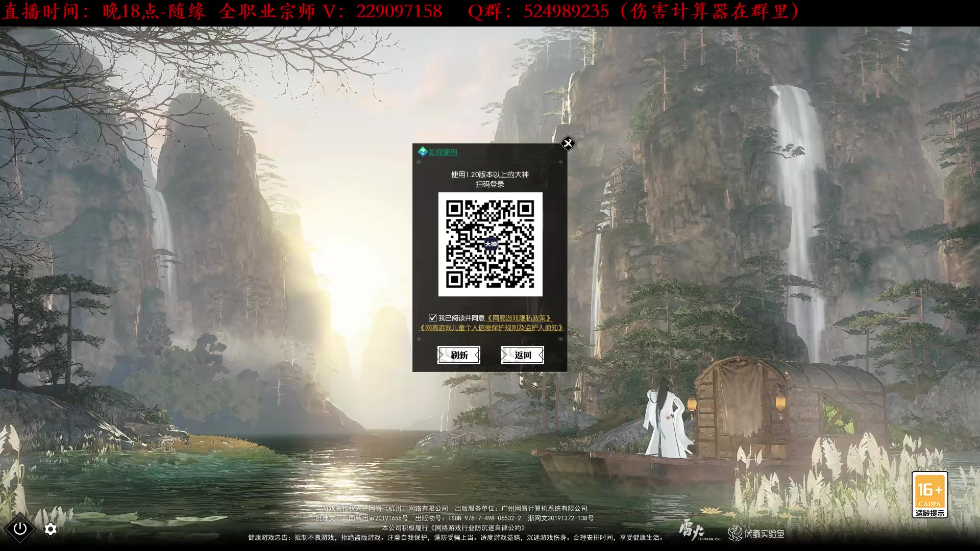
Task: Open the 如何使用 help link
Action: 443,152
